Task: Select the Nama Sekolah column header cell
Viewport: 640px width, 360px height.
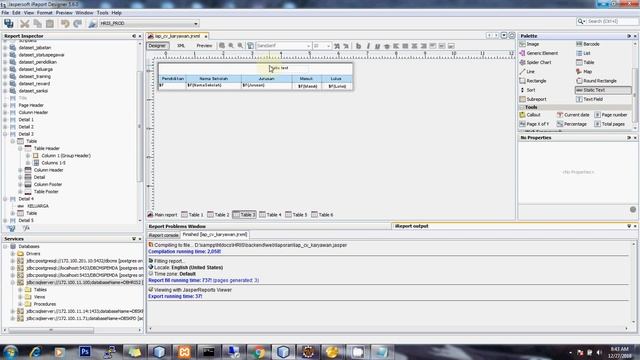Action: [213, 78]
